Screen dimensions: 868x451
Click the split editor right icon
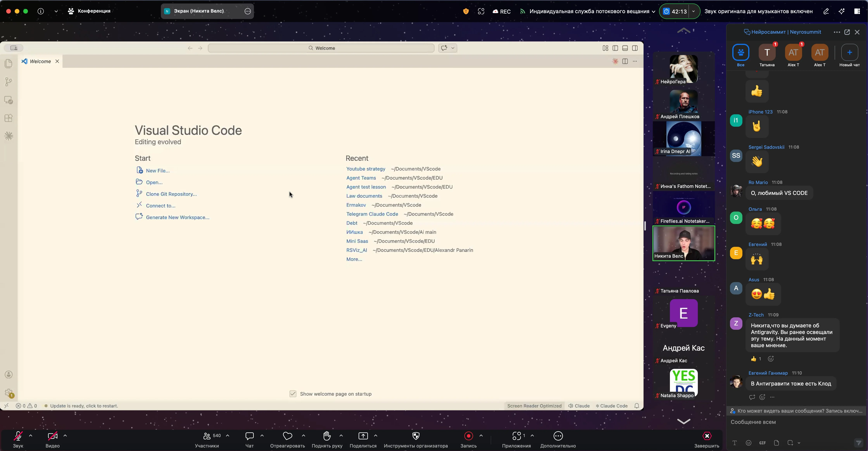(x=625, y=61)
